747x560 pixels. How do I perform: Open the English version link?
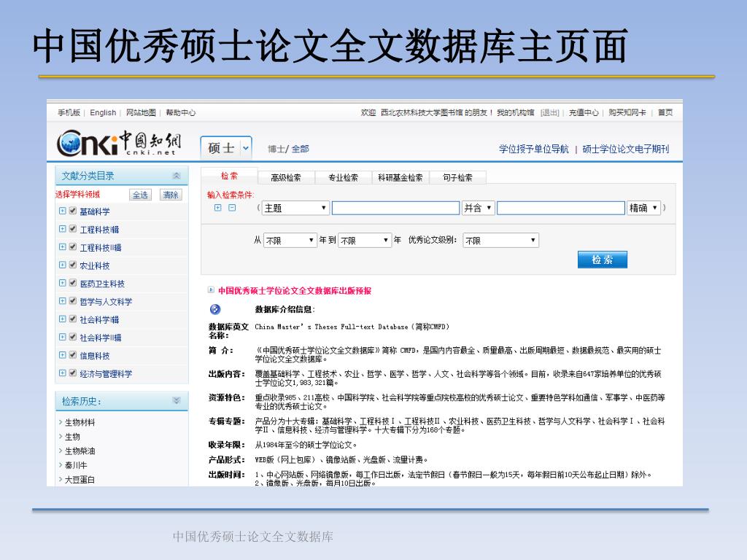(103, 112)
